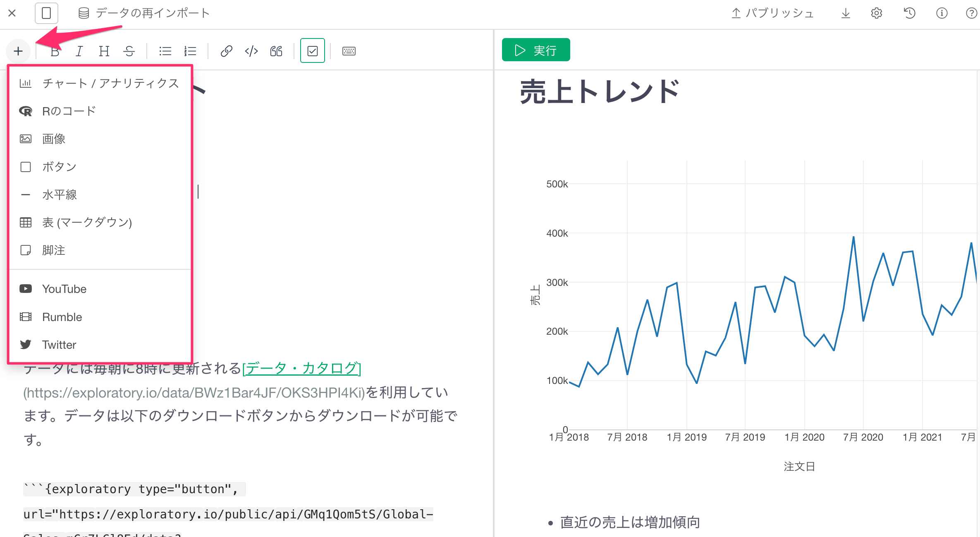Click the 売上トレンド preview heading
980x537 pixels.
click(x=600, y=92)
